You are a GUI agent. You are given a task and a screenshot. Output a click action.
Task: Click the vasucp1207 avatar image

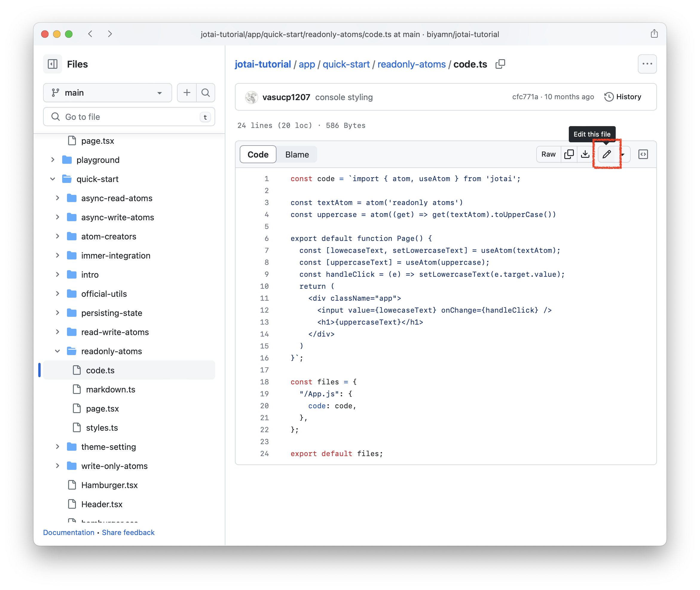[x=251, y=97]
